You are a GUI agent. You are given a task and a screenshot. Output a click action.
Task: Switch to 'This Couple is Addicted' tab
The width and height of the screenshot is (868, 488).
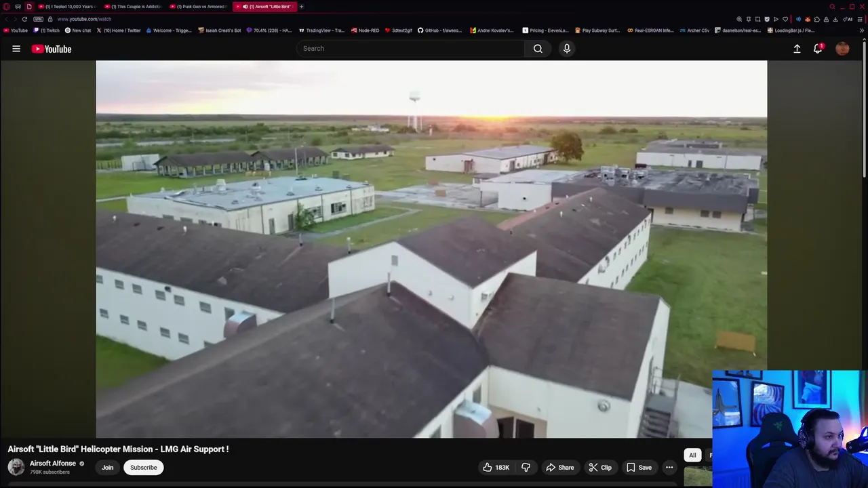(x=133, y=7)
